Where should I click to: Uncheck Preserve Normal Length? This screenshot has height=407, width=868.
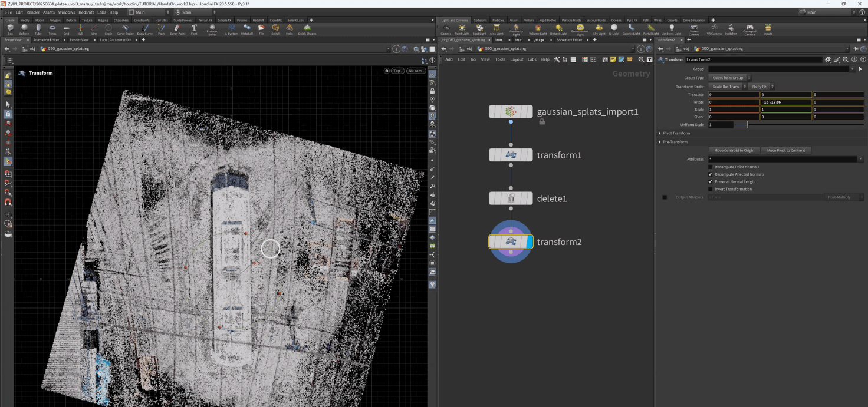point(710,181)
